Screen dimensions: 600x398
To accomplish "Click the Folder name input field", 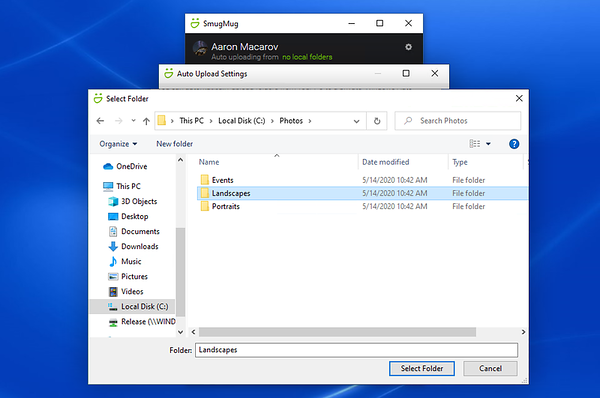I will tap(356, 350).
